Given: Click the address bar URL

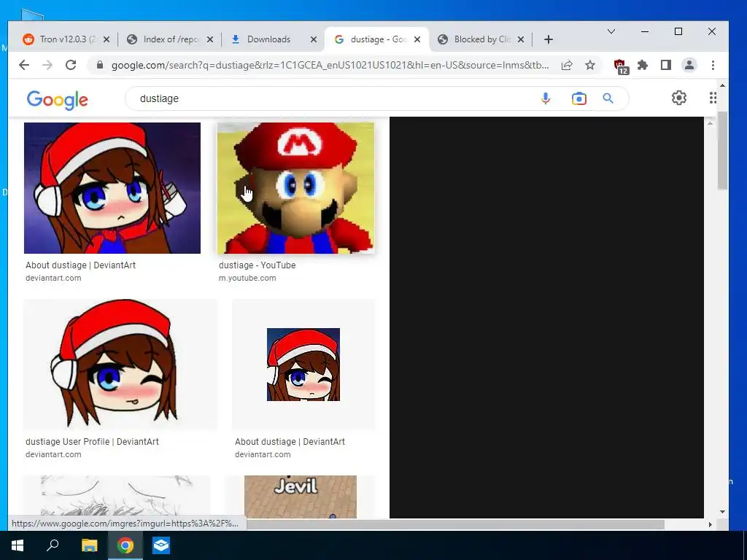Looking at the screenshot, I should (x=330, y=65).
